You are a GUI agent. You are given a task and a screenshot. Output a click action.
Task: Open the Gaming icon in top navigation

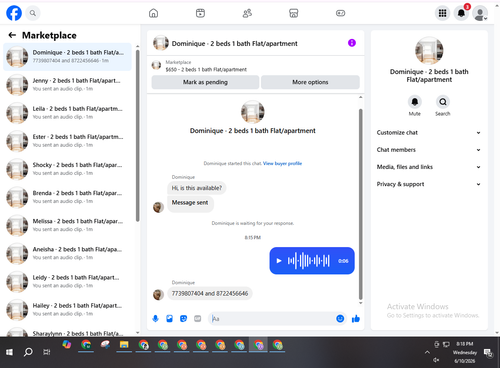(340, 13)
